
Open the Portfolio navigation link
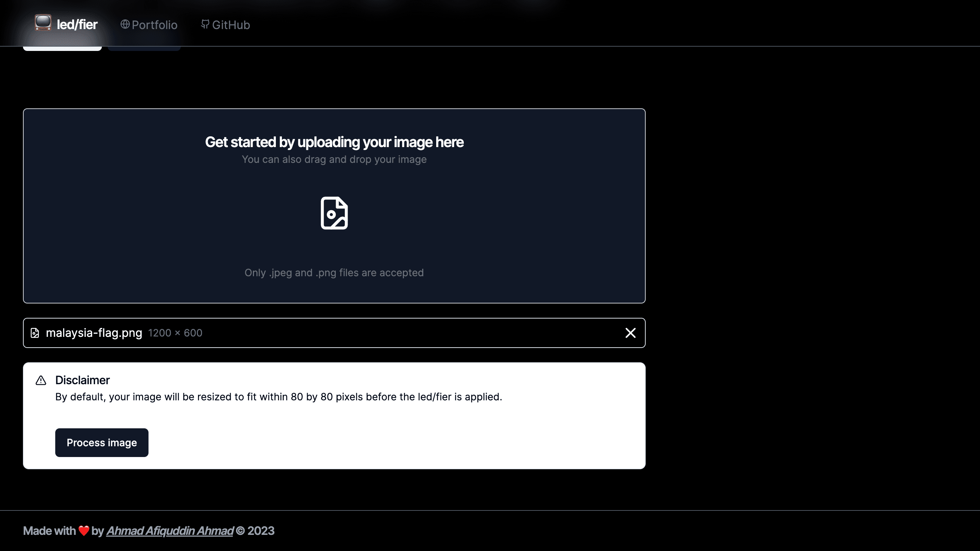click(x=155, y=25)
